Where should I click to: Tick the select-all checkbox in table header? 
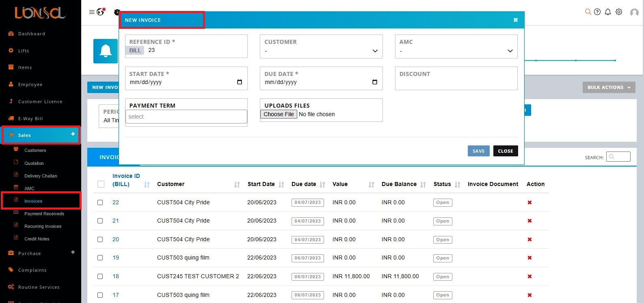101,184
